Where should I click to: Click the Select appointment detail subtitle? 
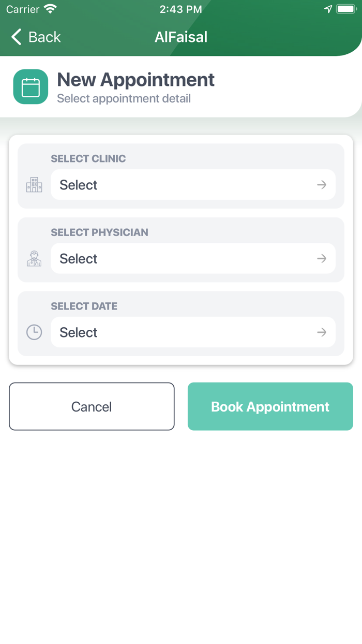point(124,98)
